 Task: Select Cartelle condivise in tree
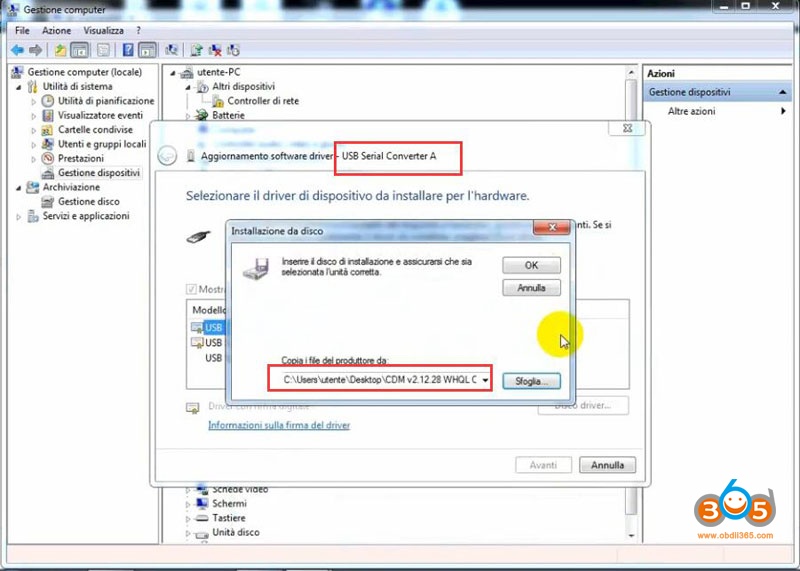pyautogui.click(x=95, y=129)
